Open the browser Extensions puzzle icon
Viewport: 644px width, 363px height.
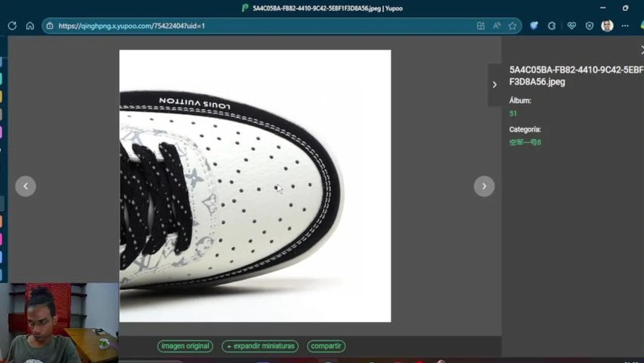[552, 26]
